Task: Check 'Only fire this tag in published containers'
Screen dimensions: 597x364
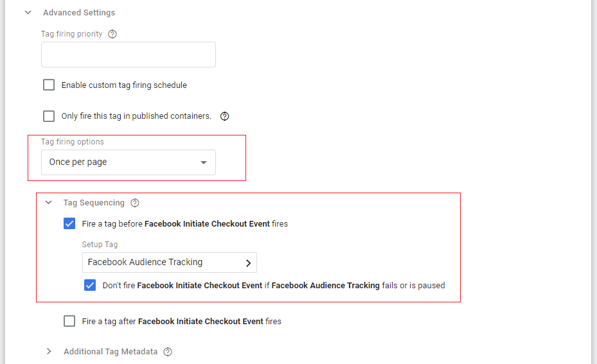Action: [x=49, y=116]
